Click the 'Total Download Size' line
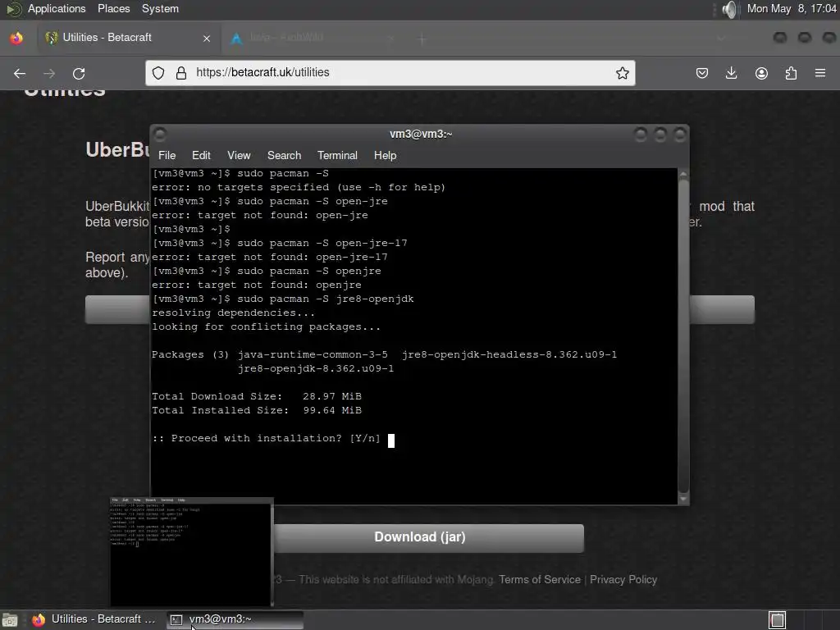The height and width of the screenshot is (630, 840). pyautogui.click(x=257, y=396)
